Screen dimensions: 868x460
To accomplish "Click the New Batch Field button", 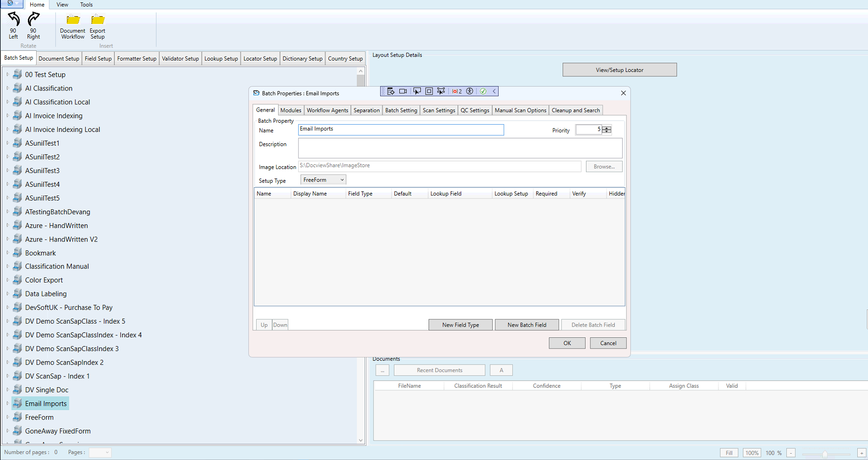I will pos(527,325).
